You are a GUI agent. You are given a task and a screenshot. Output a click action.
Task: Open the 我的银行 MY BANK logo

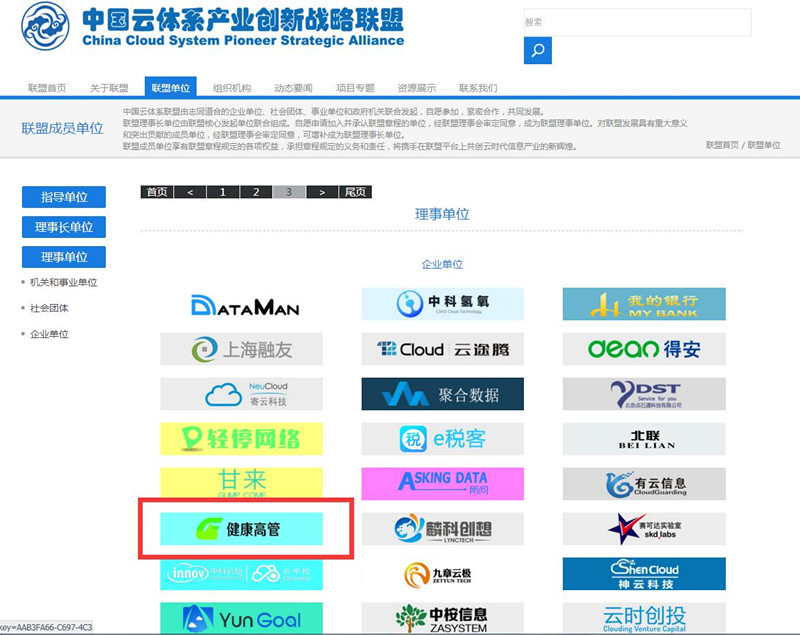[x=644, y=304]
